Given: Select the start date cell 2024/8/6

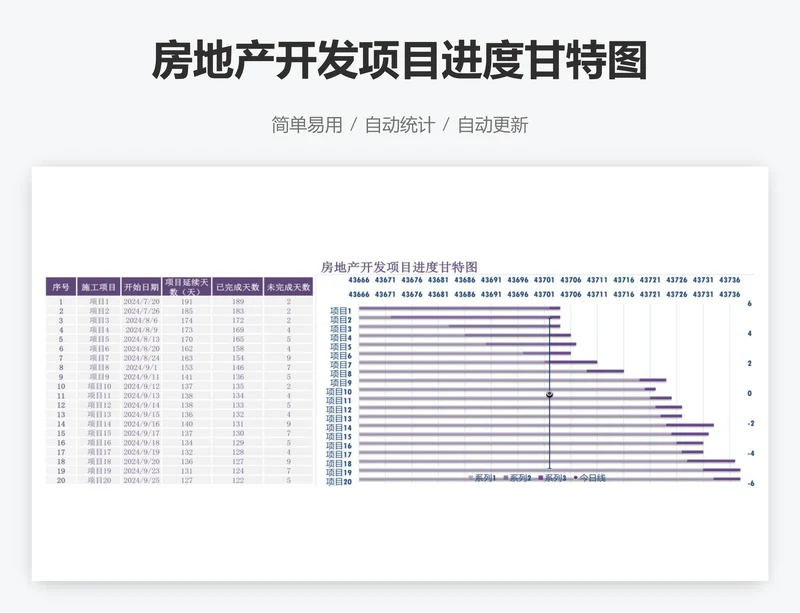Looking at the screenshot, I should pyautogui.click(x=141, y=321).
